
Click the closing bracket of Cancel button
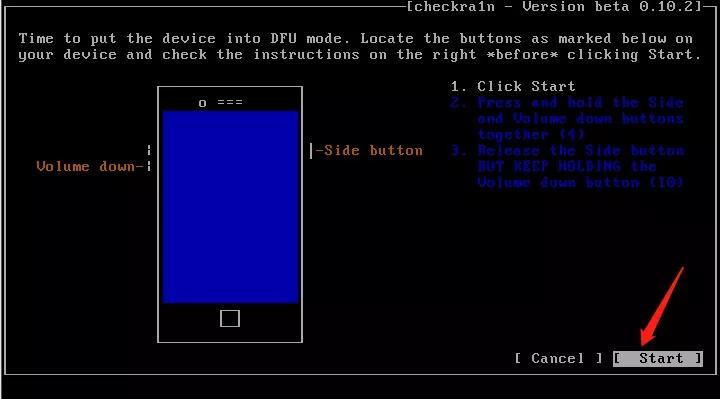[x=599, y=358]
